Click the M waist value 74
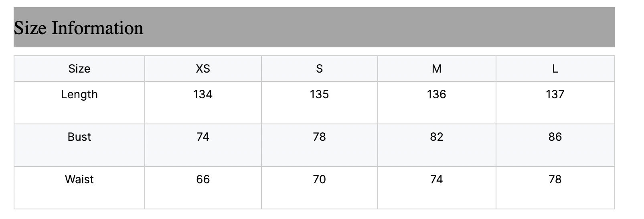This screenshot has width=644, height=219. pos(437,179)
